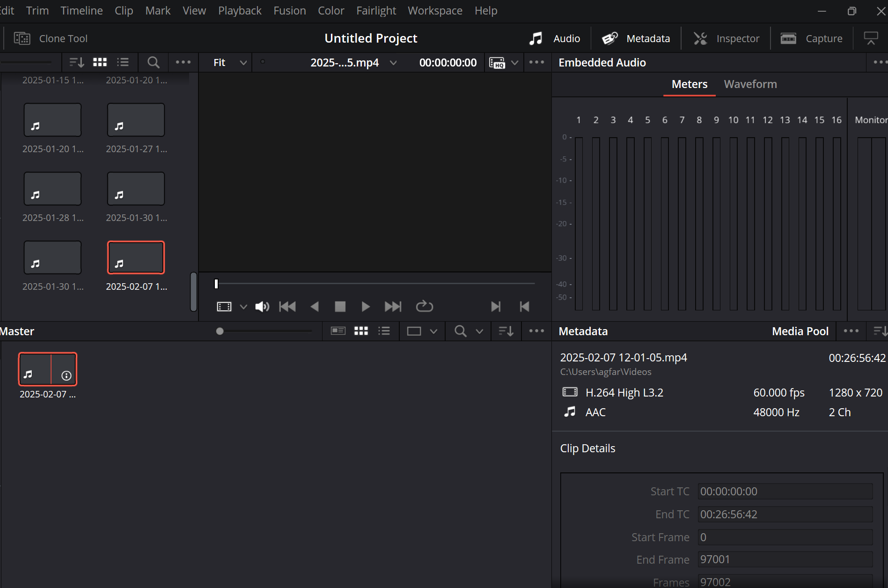The image size is (888, 588).
Task: Select the 2025-01-27 clip thumbnail
Action: [136, 120]
